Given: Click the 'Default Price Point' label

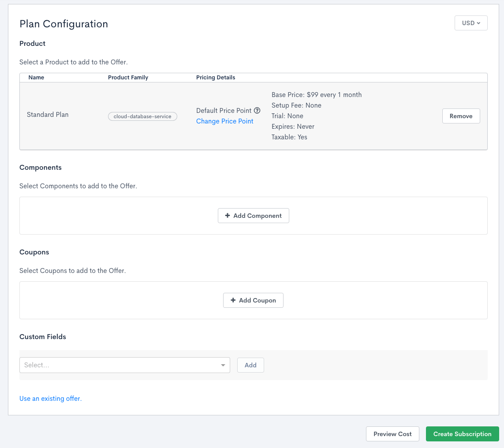Looking at the screenshot, I should [x=224, y=111].
